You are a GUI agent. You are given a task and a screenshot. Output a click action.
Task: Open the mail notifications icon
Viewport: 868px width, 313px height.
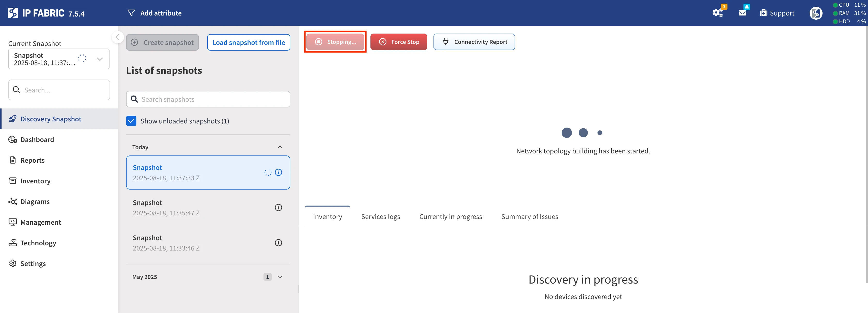pyautogui.click(x=742, y=13)
